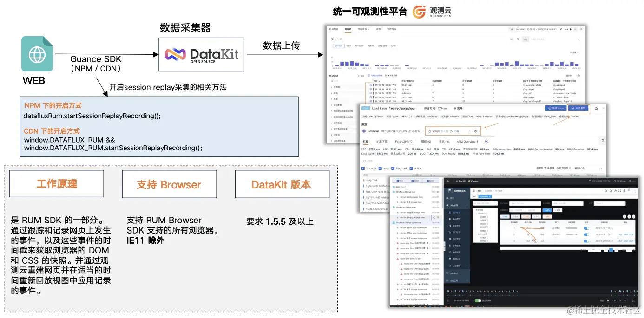Toggle the skip-inactivity switch in replay player

[478, 300]
